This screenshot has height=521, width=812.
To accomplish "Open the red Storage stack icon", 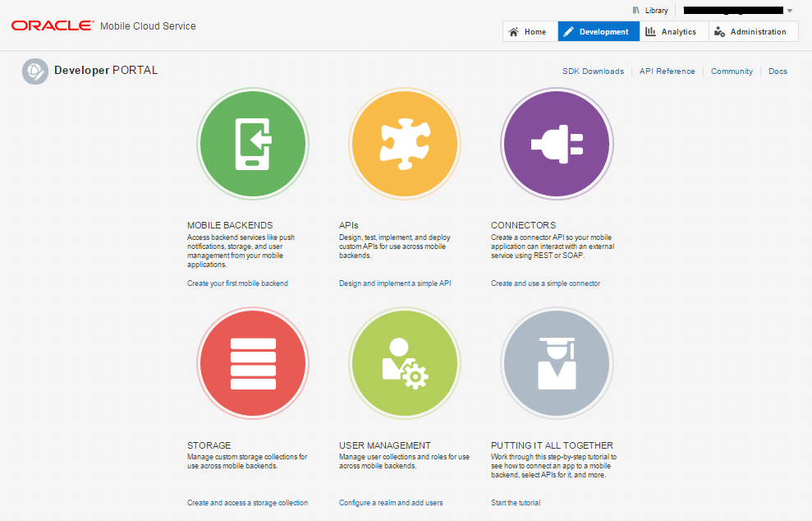I will click(x=253, y=363).
